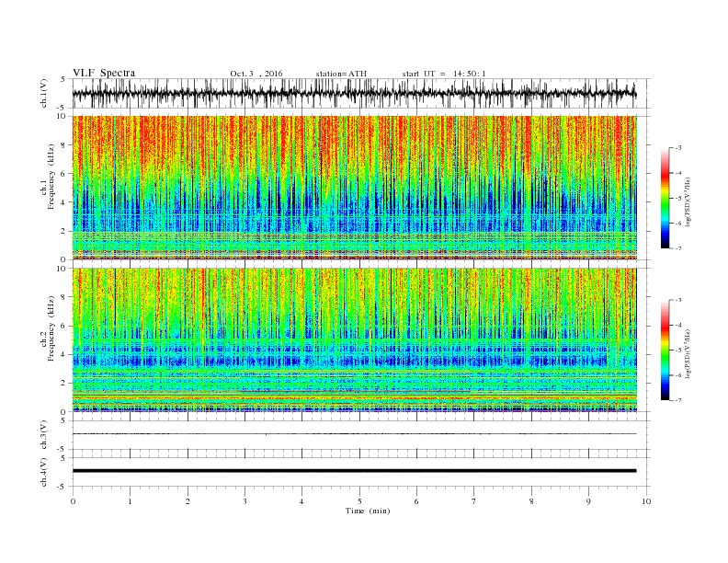This screenshot has width=728, height=563.
Task: Click inside the ch.1 spectrogram panel
Action: coord(355,188)
